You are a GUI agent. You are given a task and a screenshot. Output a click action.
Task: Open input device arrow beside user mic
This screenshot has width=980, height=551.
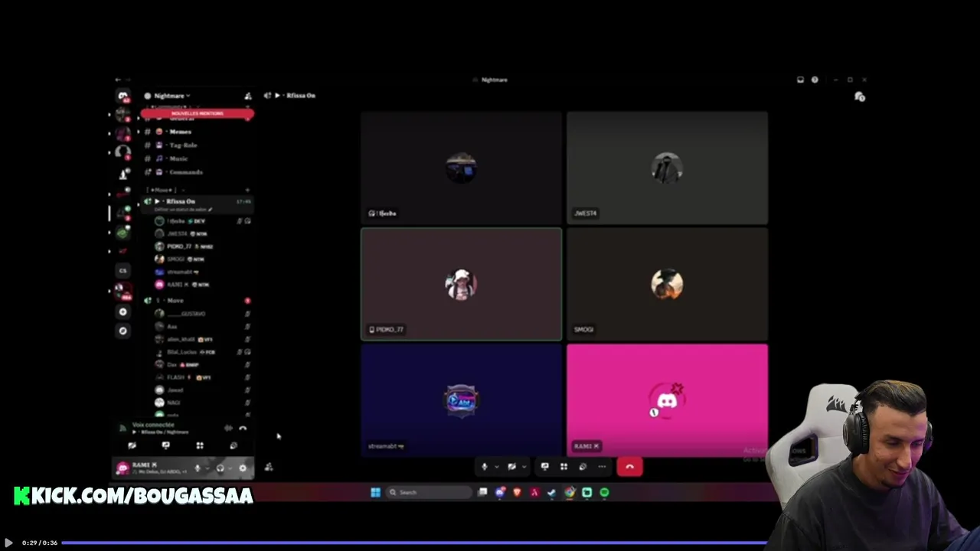click(x=207, y=468)
